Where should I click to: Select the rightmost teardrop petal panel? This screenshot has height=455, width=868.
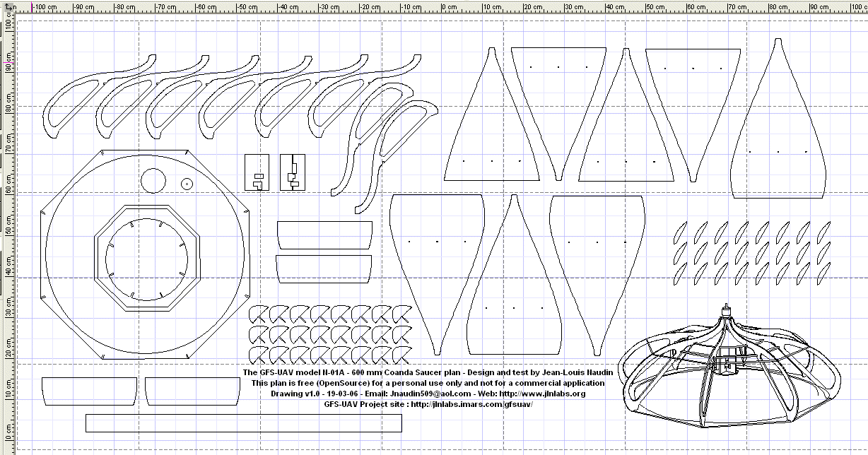778,118
